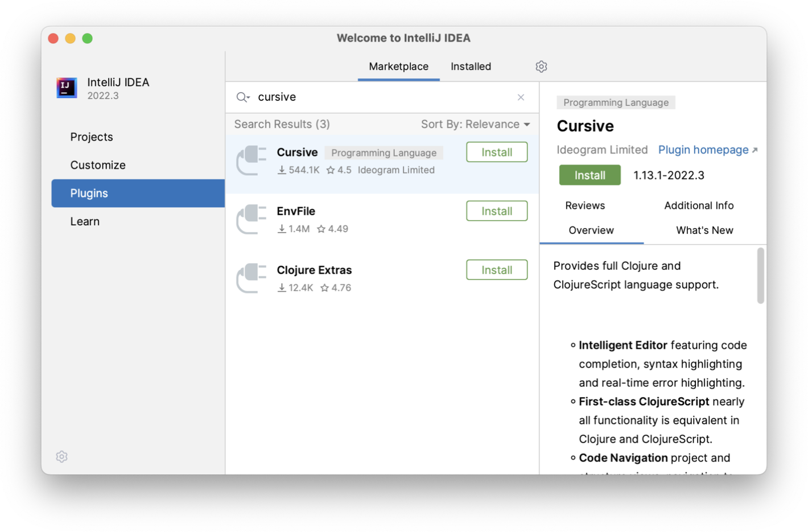Screen dimensions: 808x532
Task: Click the IntelliJ IDEA logo icon
Action: [x=67, y=88]
